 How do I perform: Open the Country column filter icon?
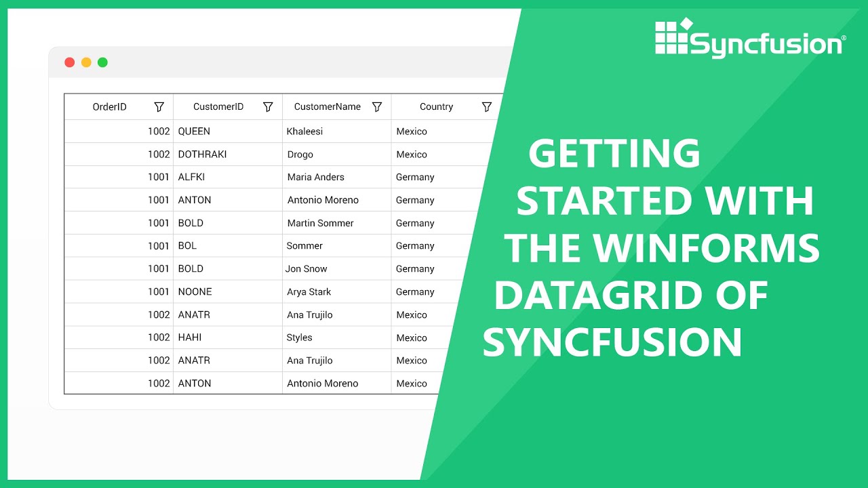[x=486, y=107]
